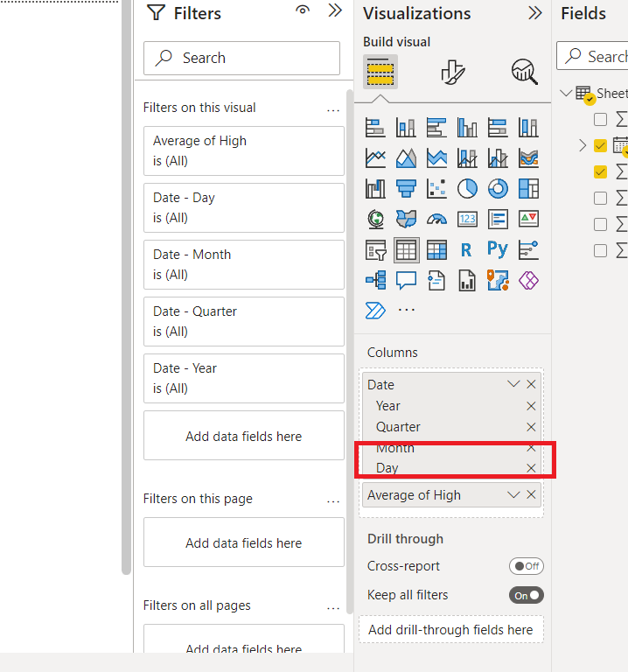Select the Slicer visual
The height and width of the screenshot is (672, 628).
(x=375, y=250)
